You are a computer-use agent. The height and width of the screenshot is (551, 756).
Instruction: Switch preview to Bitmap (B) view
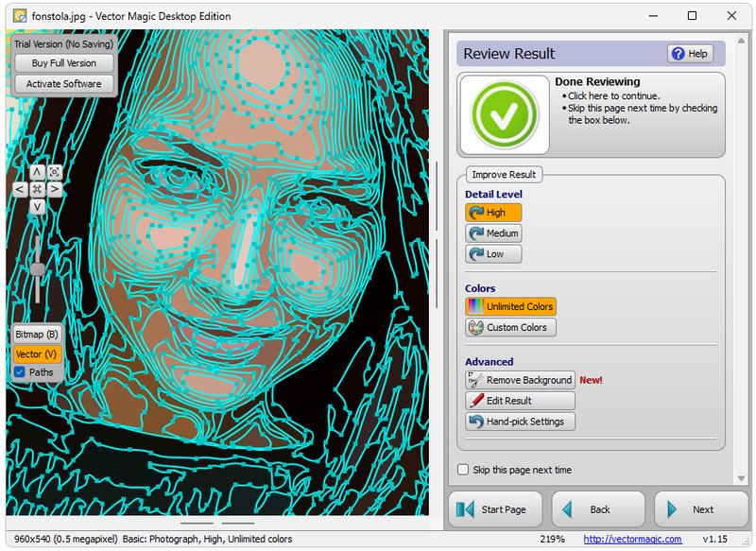(x=37, y=334)
